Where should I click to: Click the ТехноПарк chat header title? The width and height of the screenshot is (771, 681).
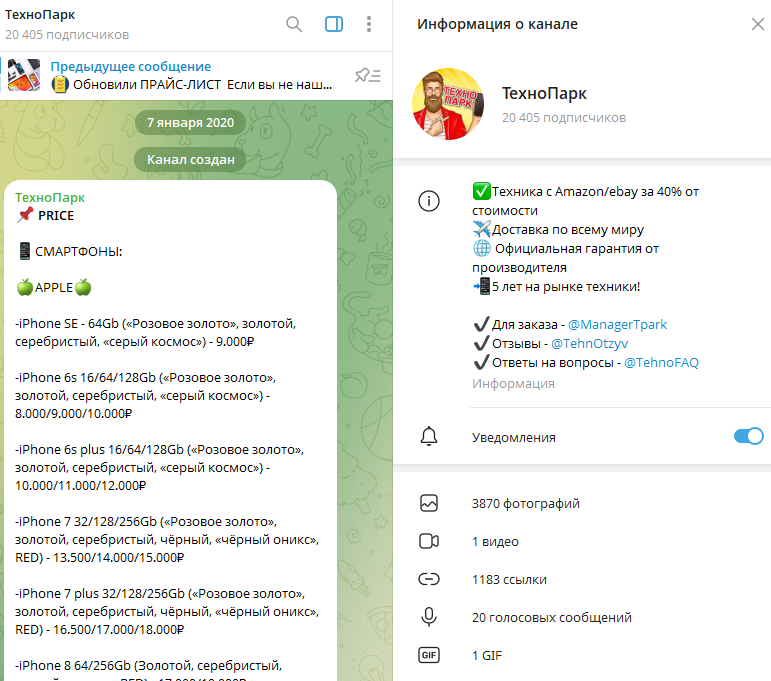(40, 15)
